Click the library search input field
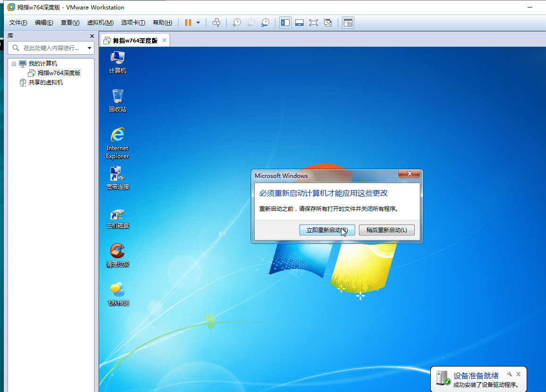 pyautogui.click(x=51, y=48)
